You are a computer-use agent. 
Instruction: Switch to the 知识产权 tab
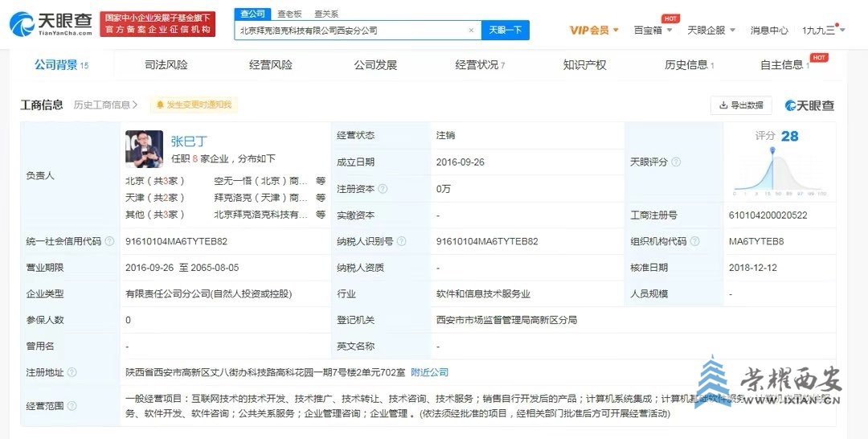click(584, 65)
